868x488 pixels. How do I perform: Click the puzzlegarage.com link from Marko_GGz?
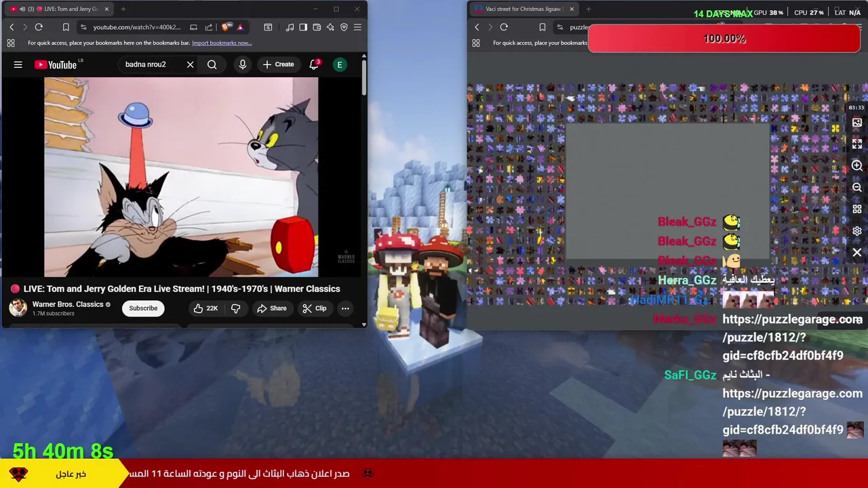point(791,338)
